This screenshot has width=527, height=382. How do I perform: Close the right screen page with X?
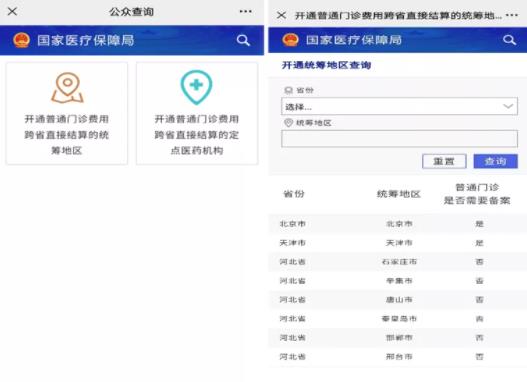[281, 15]
